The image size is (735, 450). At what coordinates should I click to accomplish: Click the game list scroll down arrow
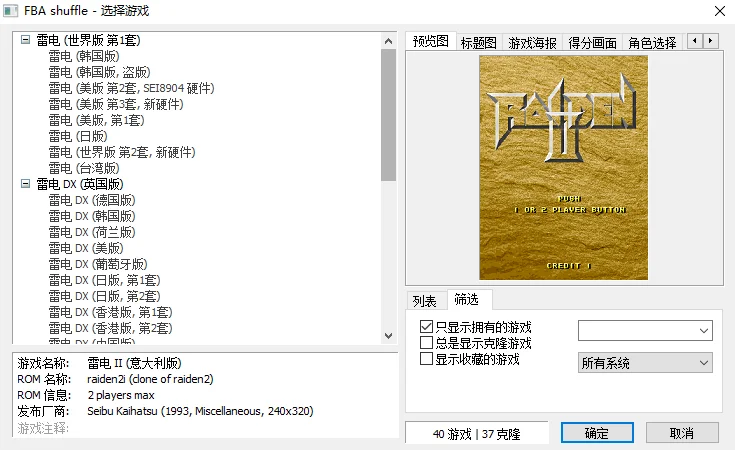tap(388, 336)
